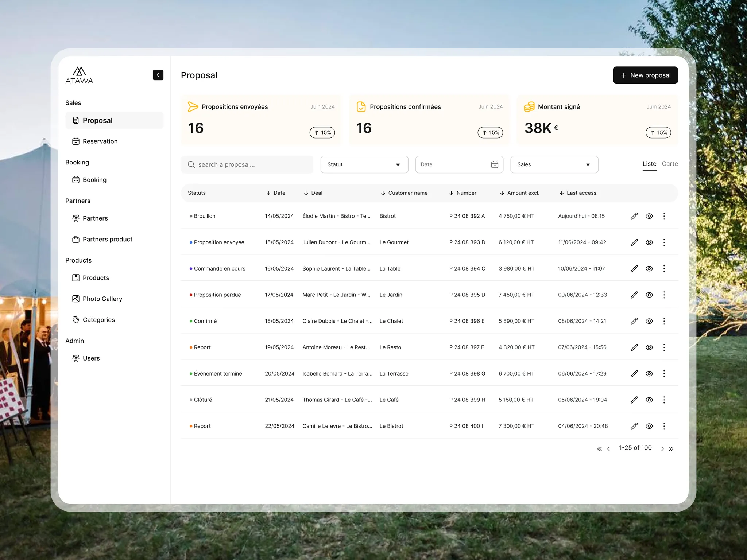The height and width of the screenshot is (560, 747).
Task: Go to next page of results
Action: pos(662,449)
